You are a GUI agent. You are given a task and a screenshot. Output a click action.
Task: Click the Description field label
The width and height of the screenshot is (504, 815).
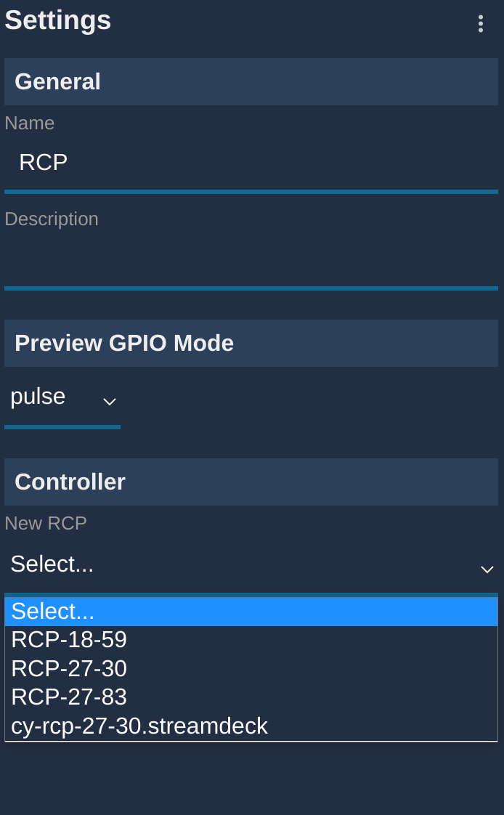pyautogui.click(x=52, y=219)
